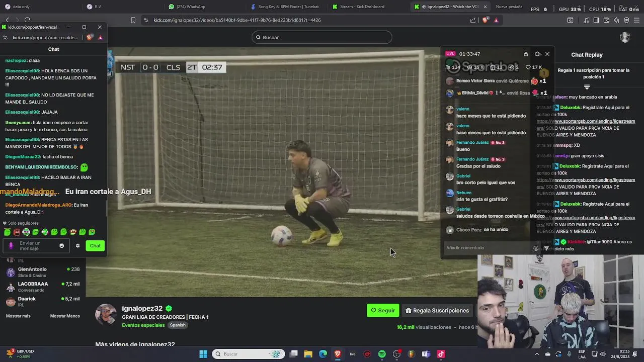Click Mostrar Menos in sidebar

point(65,316)
